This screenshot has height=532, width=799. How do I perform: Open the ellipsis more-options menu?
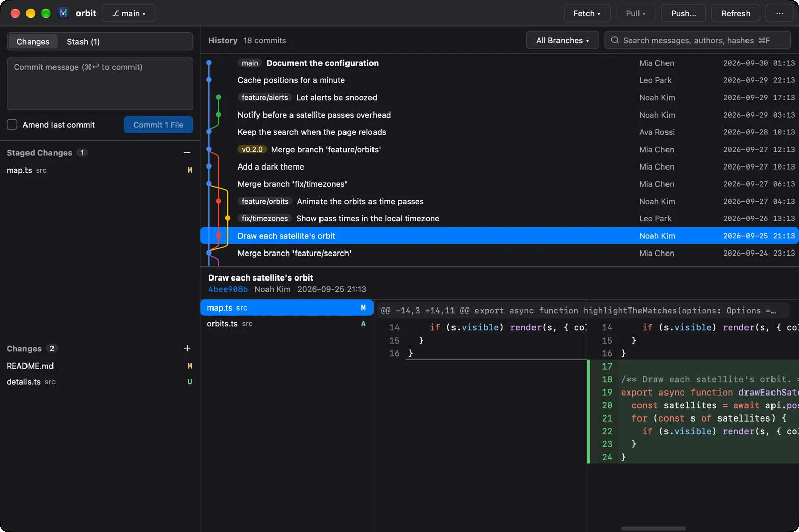[779, 13]
